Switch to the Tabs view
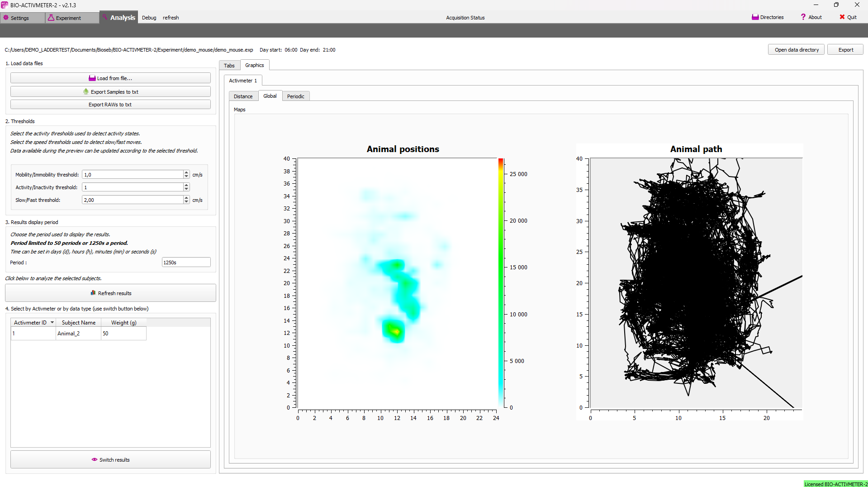This screenshot has height=487, width=868. click(x=229, y=66)
